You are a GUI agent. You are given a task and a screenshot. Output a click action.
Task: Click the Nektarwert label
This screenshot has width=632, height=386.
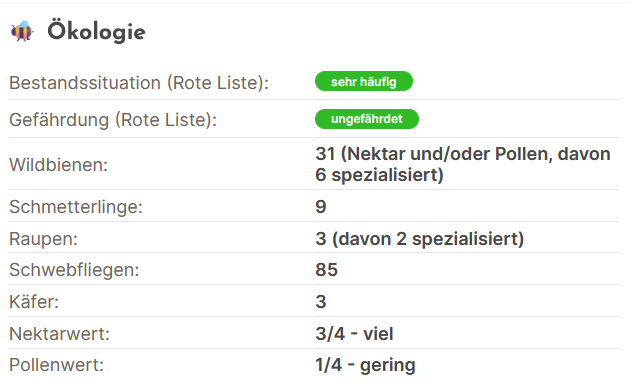60,334
